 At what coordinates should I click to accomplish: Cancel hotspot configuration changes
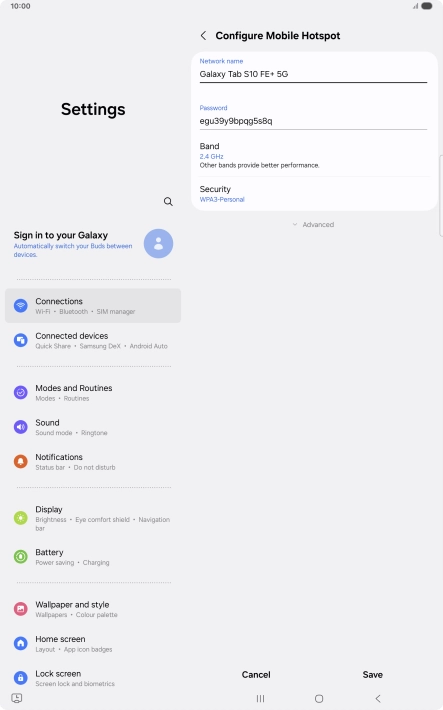pos(256,675)
